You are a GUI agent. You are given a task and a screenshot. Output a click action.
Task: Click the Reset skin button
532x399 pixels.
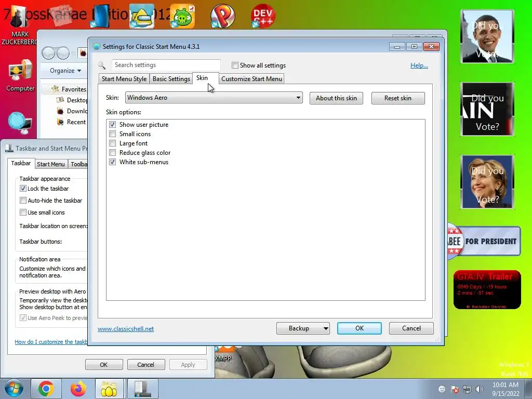point(398,98)
